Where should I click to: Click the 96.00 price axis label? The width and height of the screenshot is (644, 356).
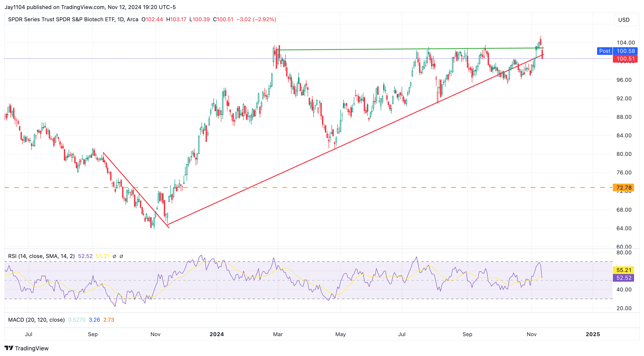[624, 80]
